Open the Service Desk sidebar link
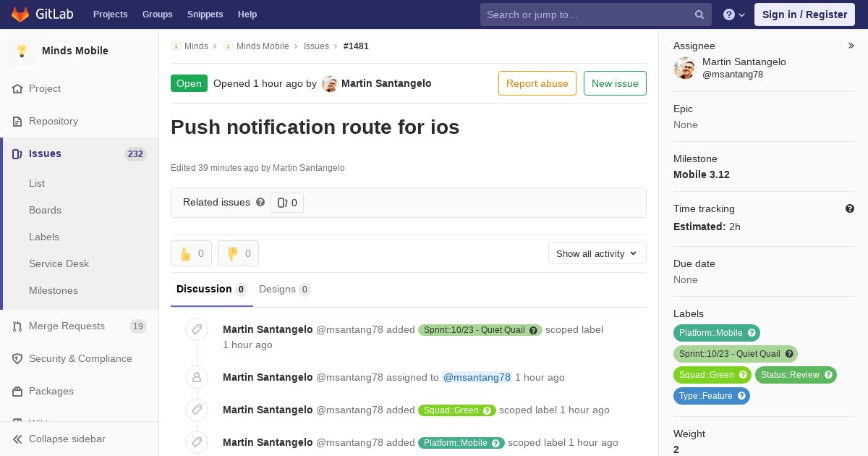Viewport: 868px width, 456px height. click(x=59, y=263)
